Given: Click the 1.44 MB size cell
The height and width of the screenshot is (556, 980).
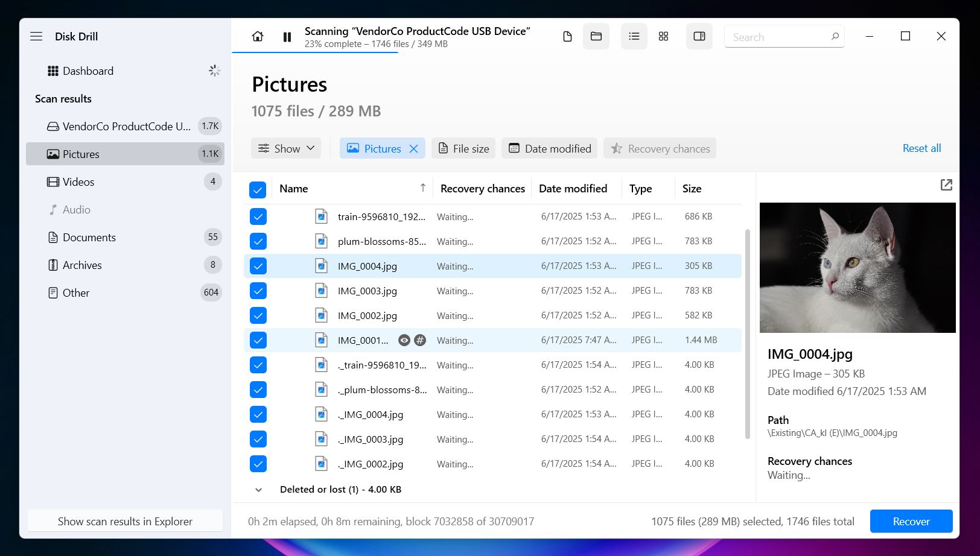Looking at the screenshot, I should [x=701, y=340].
